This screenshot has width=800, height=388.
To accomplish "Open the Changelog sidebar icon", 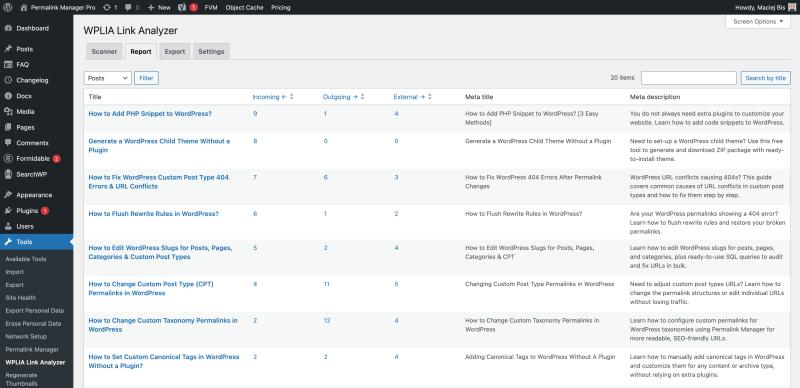I will 8,81.
